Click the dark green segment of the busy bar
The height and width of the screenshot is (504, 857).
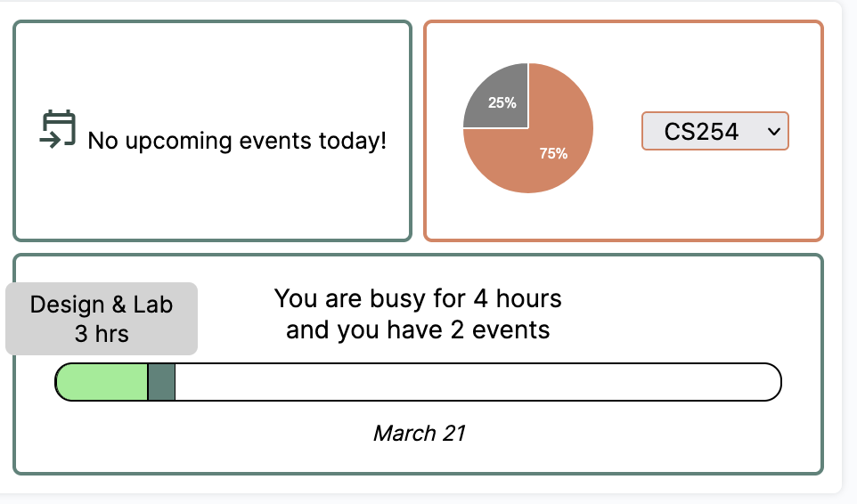point(161,382)
